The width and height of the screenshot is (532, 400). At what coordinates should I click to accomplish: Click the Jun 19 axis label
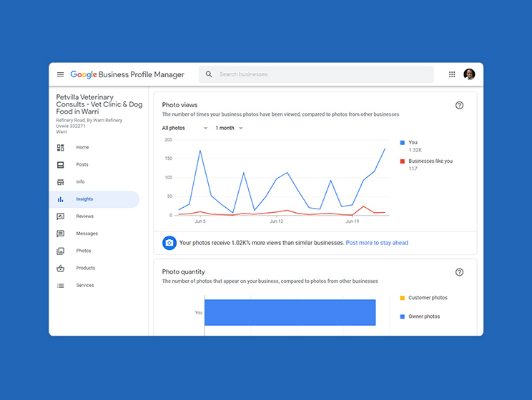click(353, 221)
